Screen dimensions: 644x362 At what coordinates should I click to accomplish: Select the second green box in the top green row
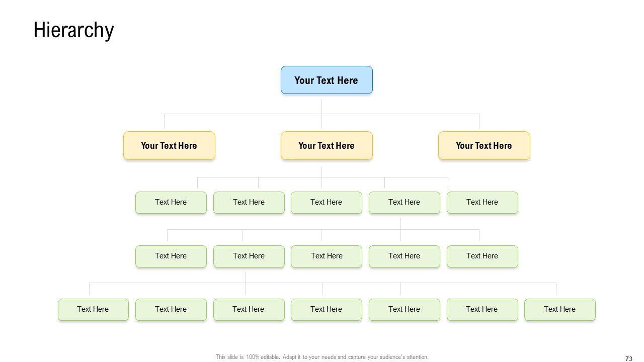(x=249, y=203)
